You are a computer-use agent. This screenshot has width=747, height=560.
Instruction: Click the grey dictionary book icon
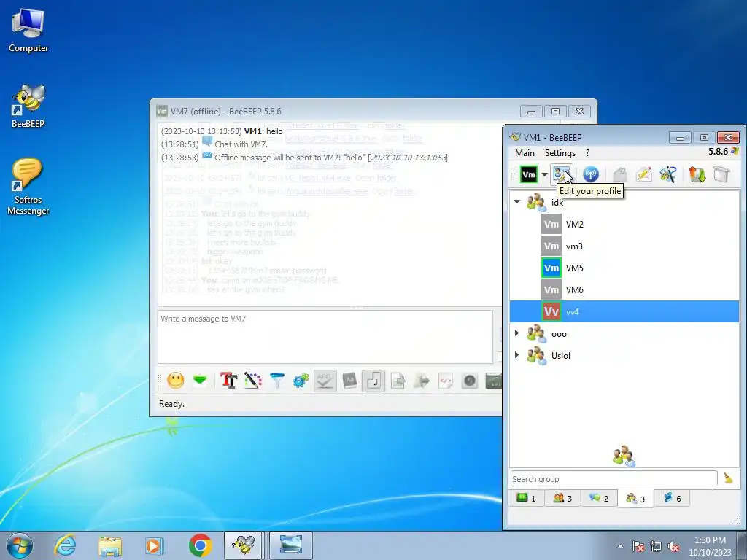click(x=349, y=381)
